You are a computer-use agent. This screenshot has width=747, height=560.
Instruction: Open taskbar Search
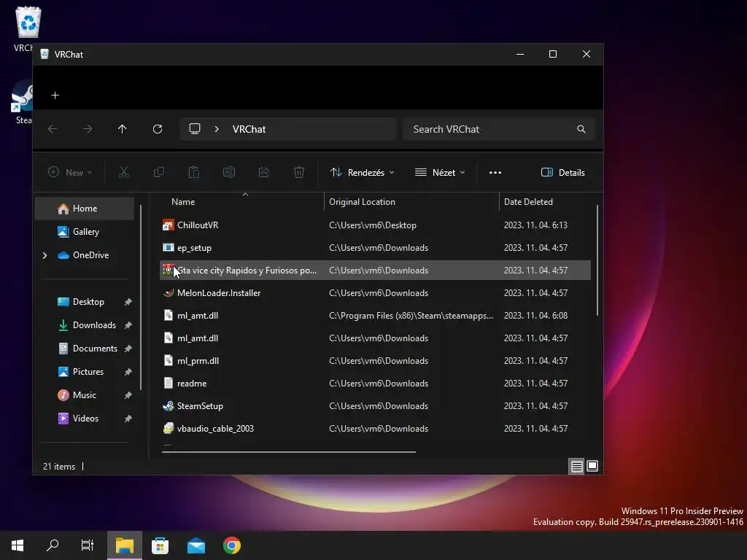53,545
